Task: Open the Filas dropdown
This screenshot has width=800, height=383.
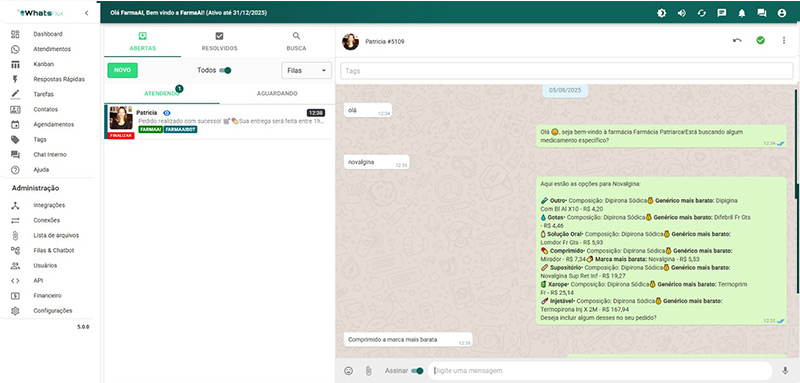Action: 307,70
